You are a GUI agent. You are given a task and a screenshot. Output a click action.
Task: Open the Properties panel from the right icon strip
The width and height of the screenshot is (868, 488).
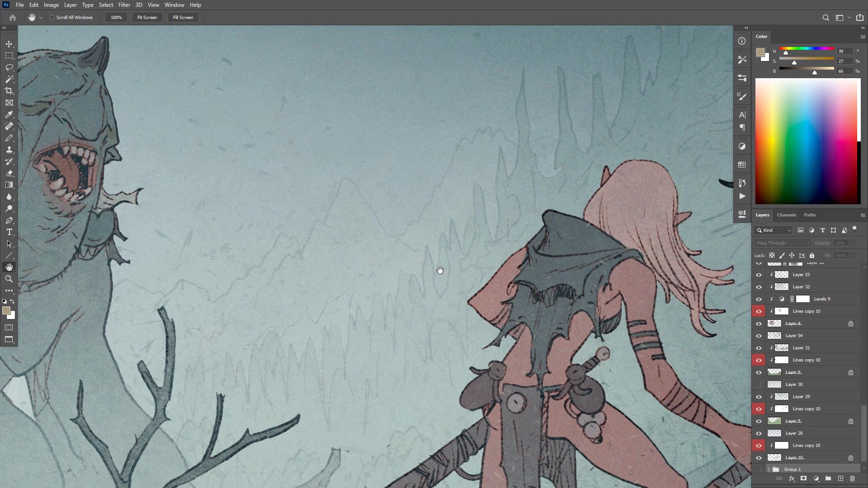(x=742, y=78)
